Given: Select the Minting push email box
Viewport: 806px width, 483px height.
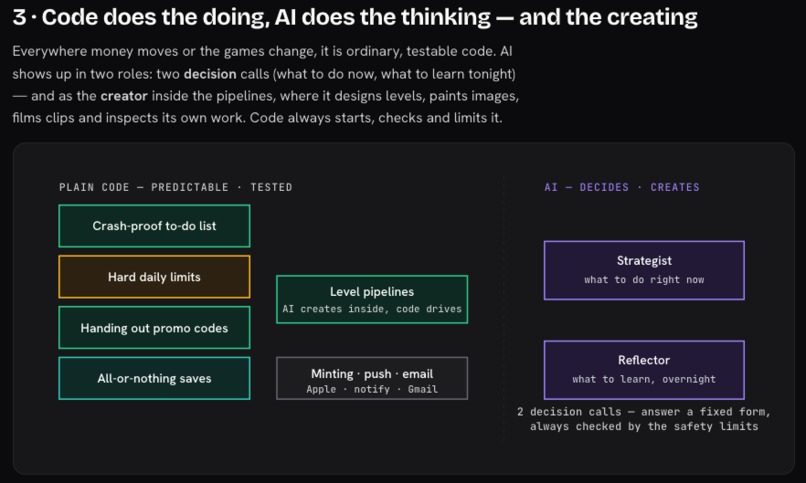Looking at the screenshot, I should click(372, 378).
